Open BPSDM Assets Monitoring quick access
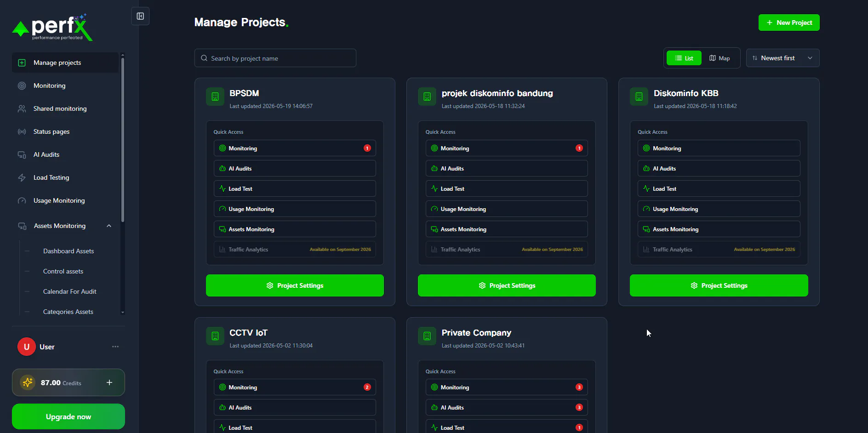The height and width of the screenshot is (433, 868). [295, 229]
